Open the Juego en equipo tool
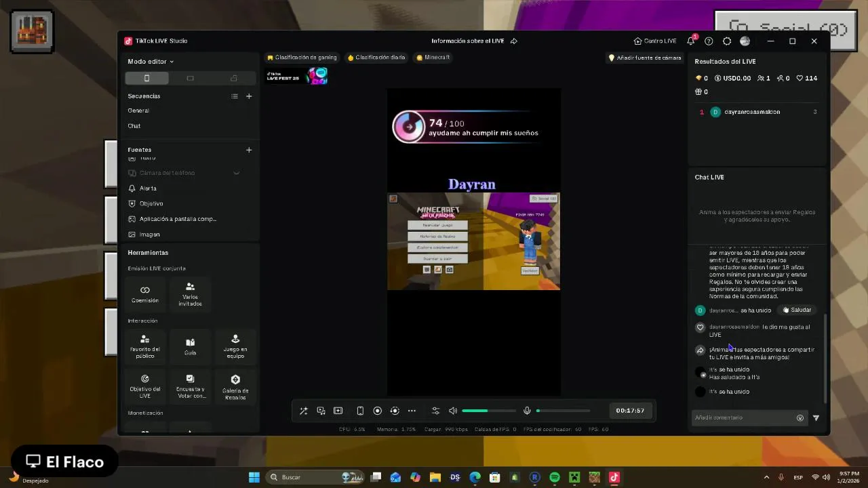Viewport: 868px width, 488px height. tap(235, 346)
